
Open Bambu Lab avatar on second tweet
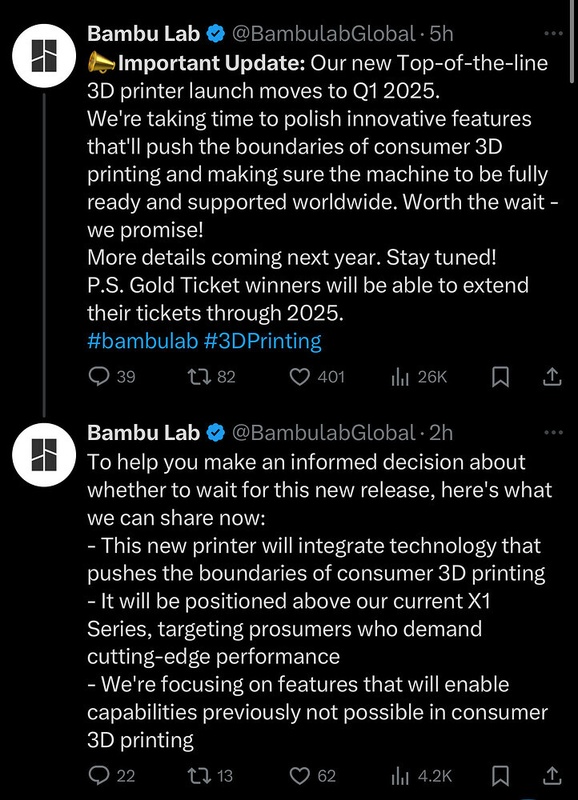coord(44,455)
